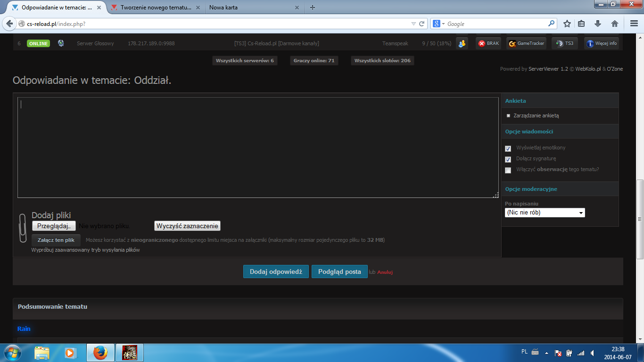Viewport: 644px width, 362px height.
Task: Expand the URL bar history dropdown arrow
Action: point(413,24)
